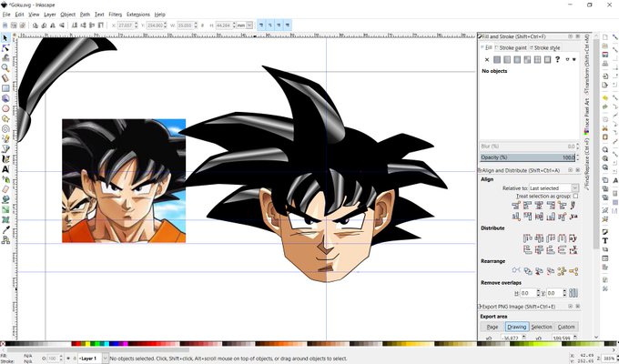Select the Connector tool
The height and width of the screenshot is (364, 619).
pos(5,239)
